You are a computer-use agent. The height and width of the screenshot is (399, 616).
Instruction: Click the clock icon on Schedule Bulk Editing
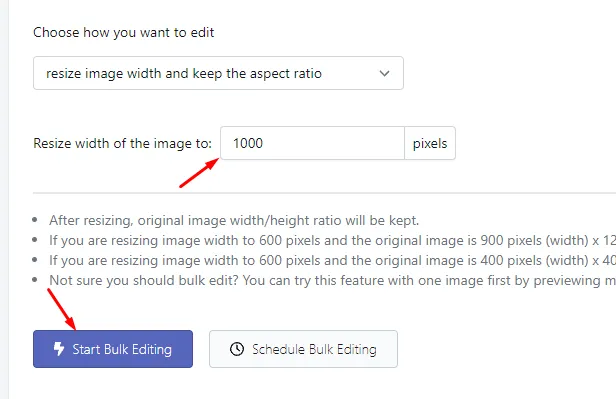point(237,349)
